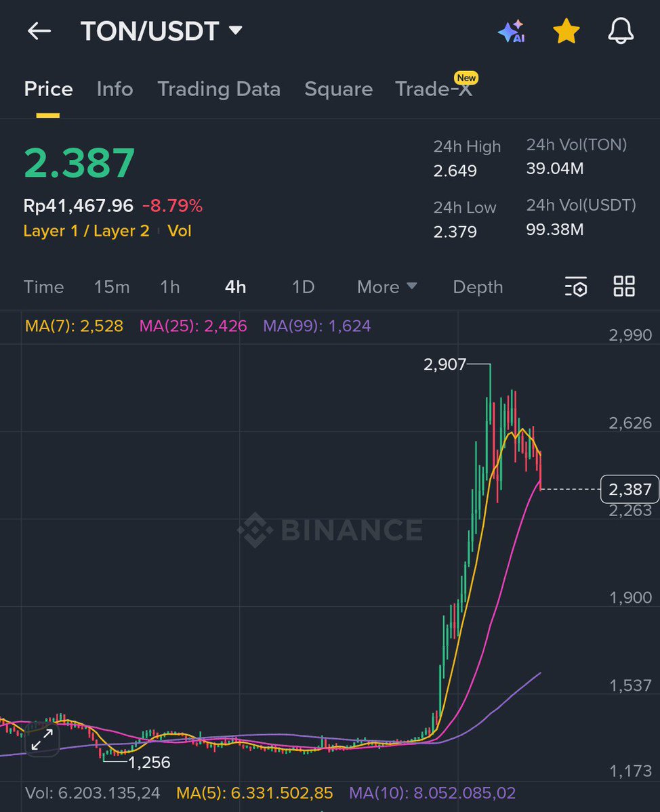The height and width of the screenshot is (812, 660).
Task: Select the 1D chart interval
Action: coord(303,287)
